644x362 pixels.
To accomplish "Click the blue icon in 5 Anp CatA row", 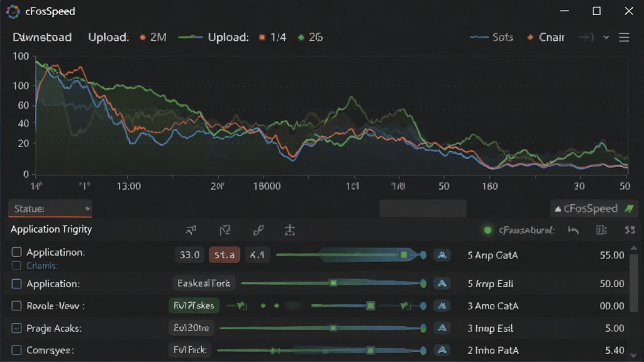I will (442, 255).
